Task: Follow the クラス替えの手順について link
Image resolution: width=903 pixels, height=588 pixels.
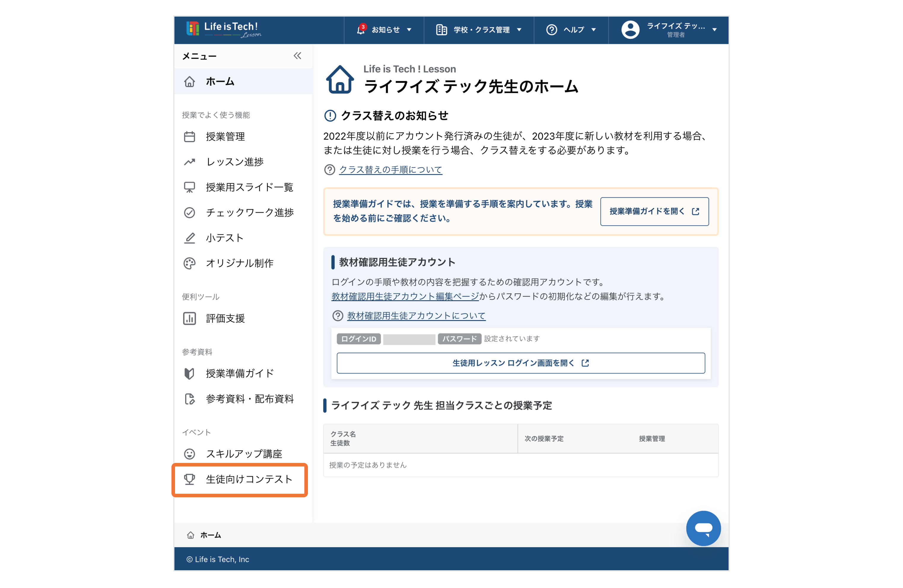Action: point(390,170)
